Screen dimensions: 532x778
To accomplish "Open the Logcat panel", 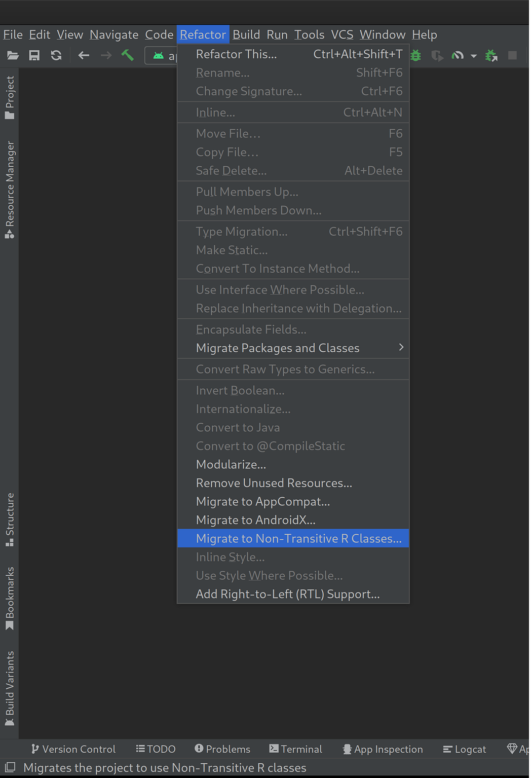I will [x=464, y=749].
